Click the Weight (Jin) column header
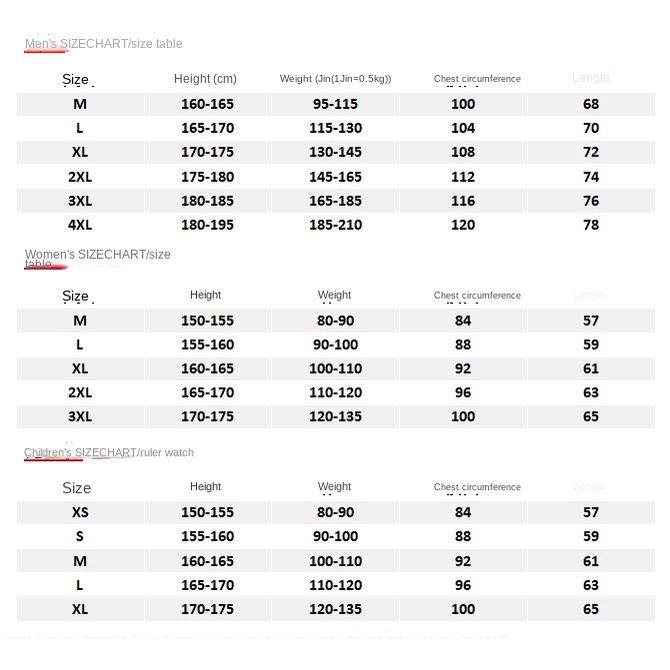The height and width of the screenshot is (670, 670). (x=335, y=79)
